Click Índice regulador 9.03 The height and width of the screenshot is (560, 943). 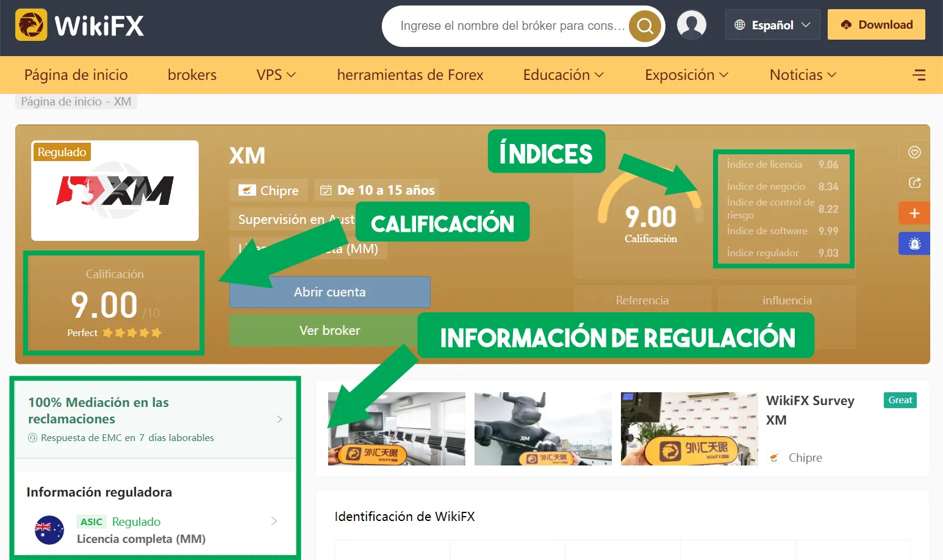(783, 253)
